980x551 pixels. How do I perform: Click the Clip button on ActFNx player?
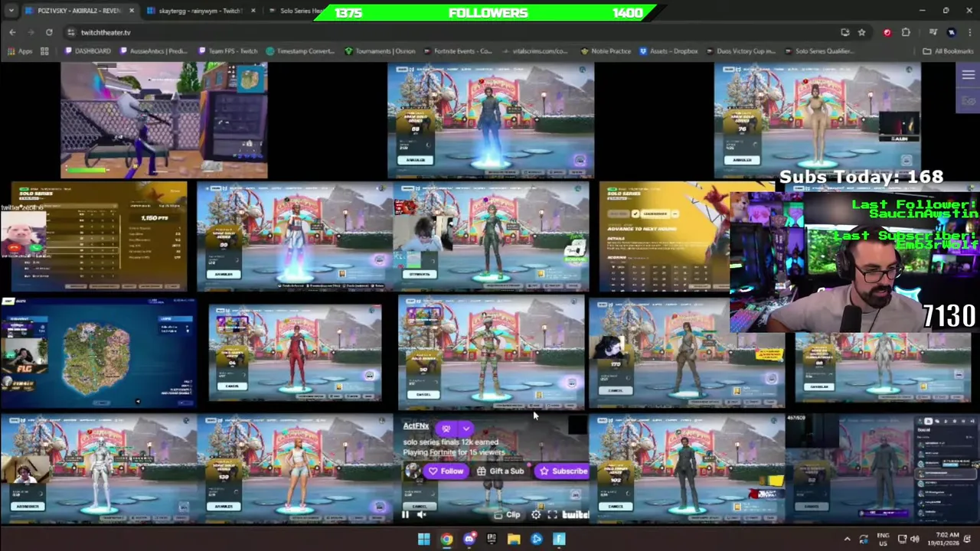(x=508, y=515)
